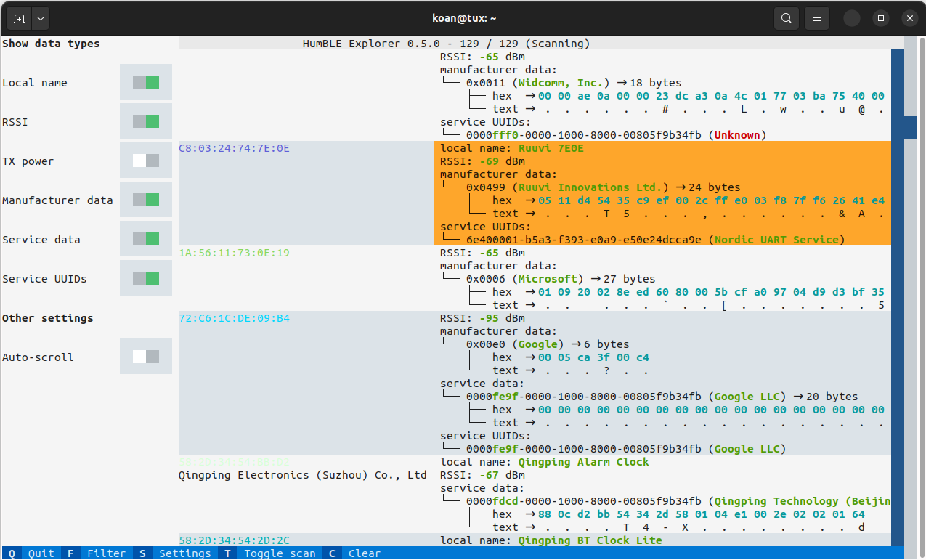Open the hamburger menu in title bar
Viewport: 926px width, 560px height.
click(x=817, y=18)
